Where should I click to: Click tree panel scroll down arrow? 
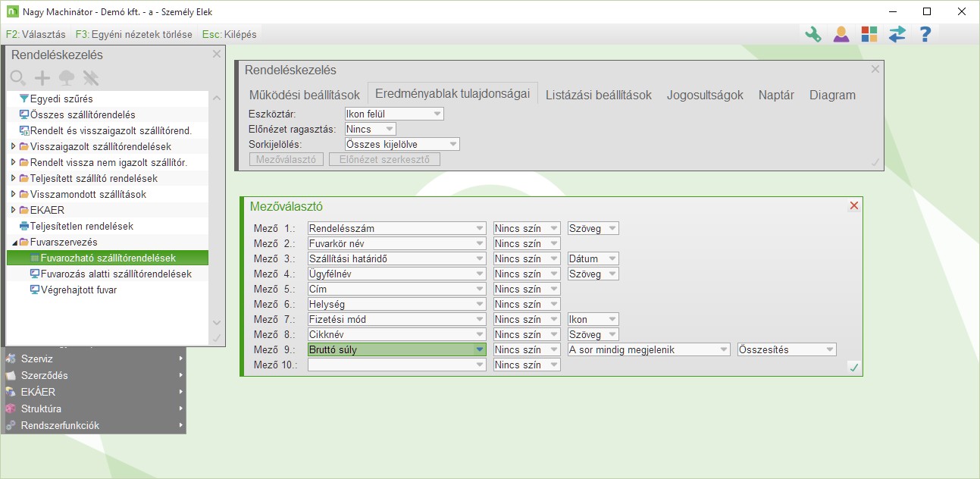coord(216,322)
